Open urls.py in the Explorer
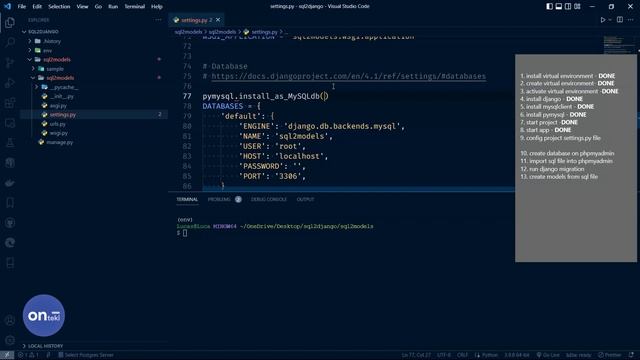Screen dimensions: 640x360 point(58,124)
